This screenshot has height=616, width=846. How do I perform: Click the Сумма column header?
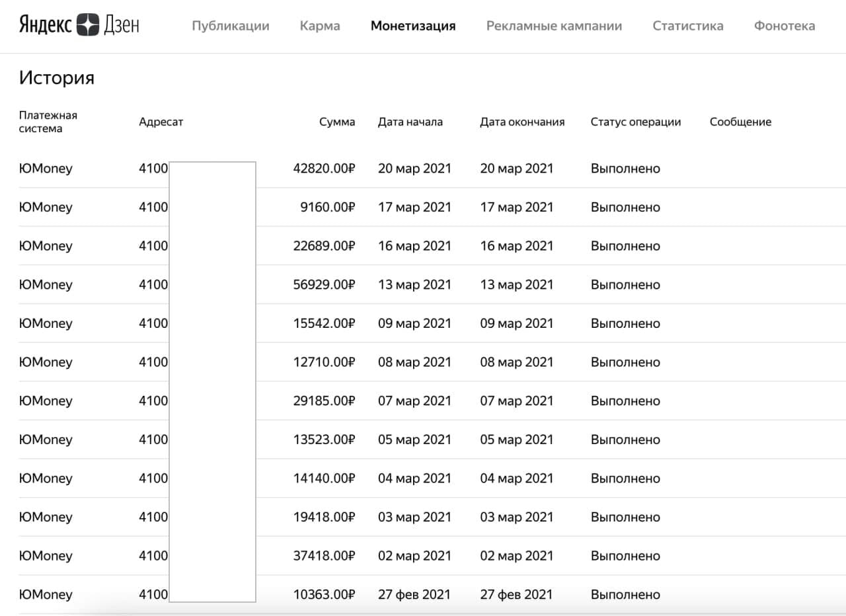[x=337, y=122]
